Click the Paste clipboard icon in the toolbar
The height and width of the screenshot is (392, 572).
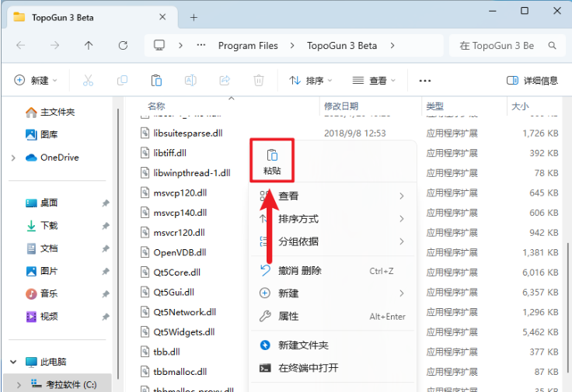coord(156,80)
